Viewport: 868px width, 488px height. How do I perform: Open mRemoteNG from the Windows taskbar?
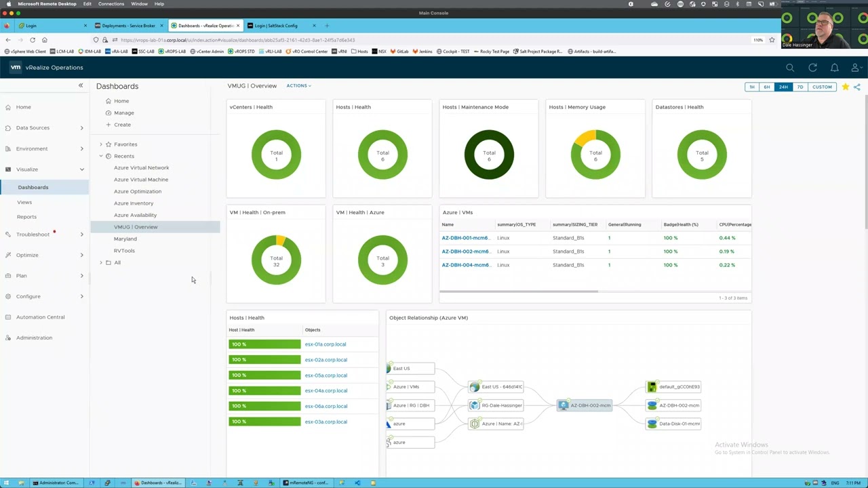[307, 483]
